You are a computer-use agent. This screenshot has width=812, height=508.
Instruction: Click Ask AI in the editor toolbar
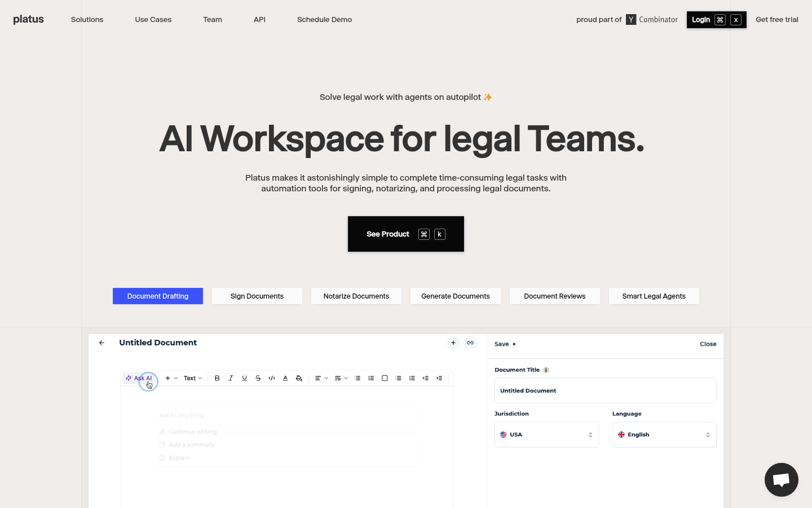pyautogui.click(x=139, y=378)
